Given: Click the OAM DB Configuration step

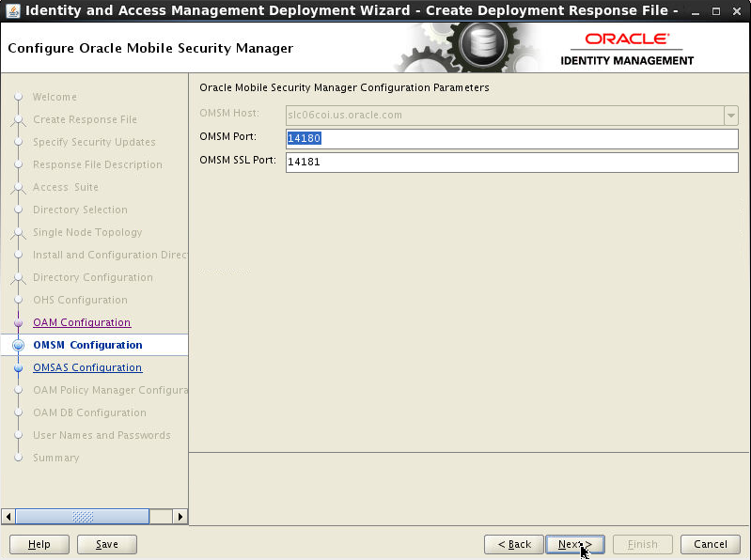Looking at the screenshot, I should click(89, 412).
